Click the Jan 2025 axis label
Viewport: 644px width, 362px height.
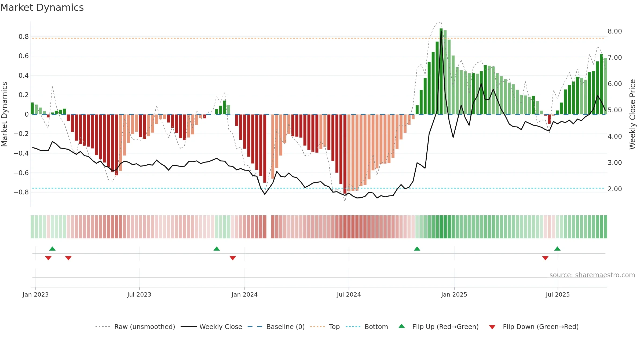click(x=454, y=294)
